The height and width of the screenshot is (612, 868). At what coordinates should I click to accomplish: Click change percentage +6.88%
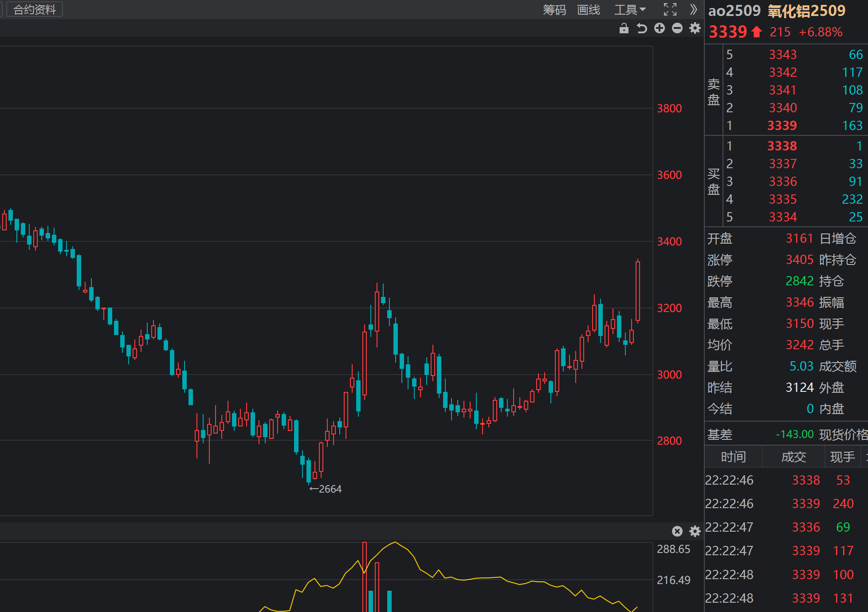pos(821,32)
